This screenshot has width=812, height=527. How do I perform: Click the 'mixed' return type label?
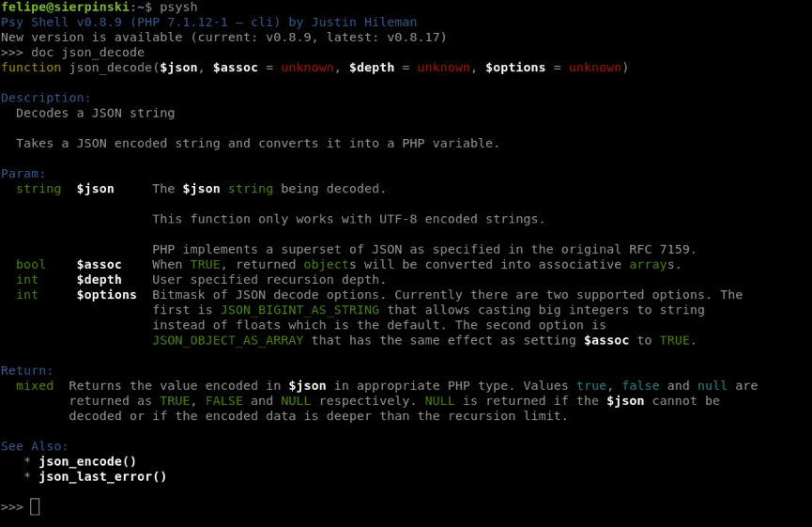35,385
